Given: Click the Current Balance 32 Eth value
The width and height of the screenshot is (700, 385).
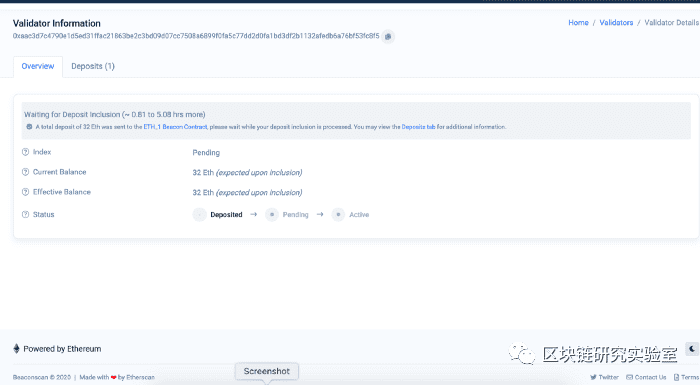Looking at the screenshot, I should coord(247,172).
